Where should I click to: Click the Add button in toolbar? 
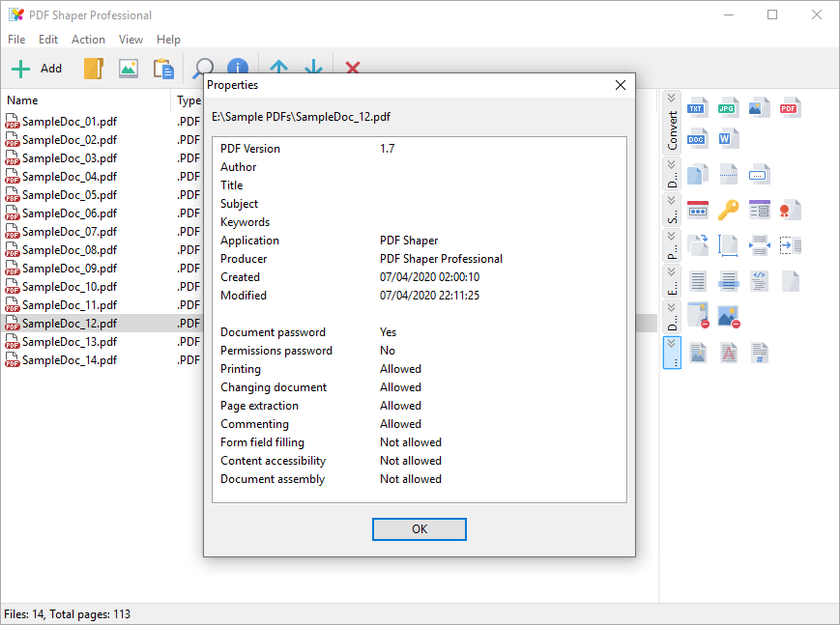(x=37, y=69)
